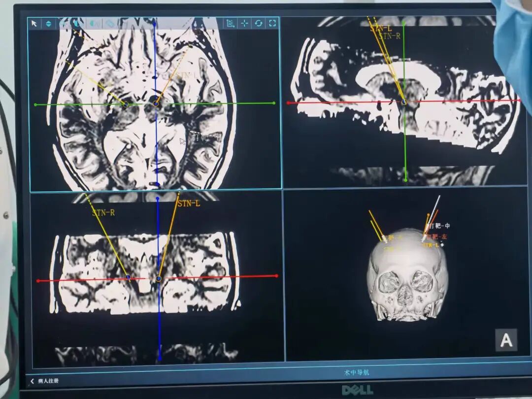Click the A orientation cube in 3D view
Image resolution: width=532 pixels, height=399 pixels.
506,340
